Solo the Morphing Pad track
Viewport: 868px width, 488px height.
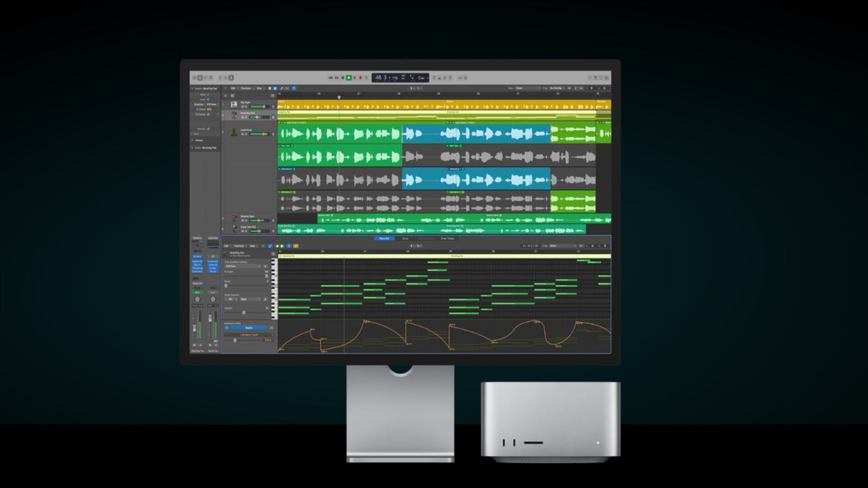[x=246, y=117]
